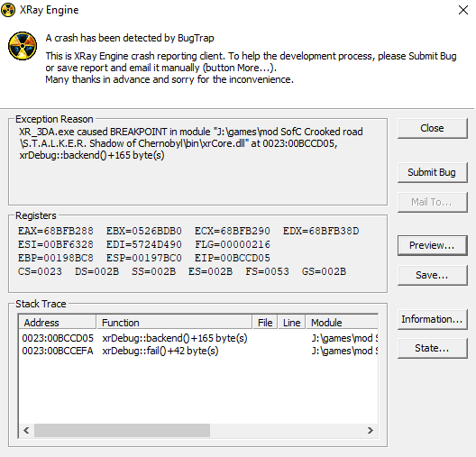Viewport: 476px width, 457px height.
Task: Sort stack trace by Address column header
Action: click(x=58, y=323)
